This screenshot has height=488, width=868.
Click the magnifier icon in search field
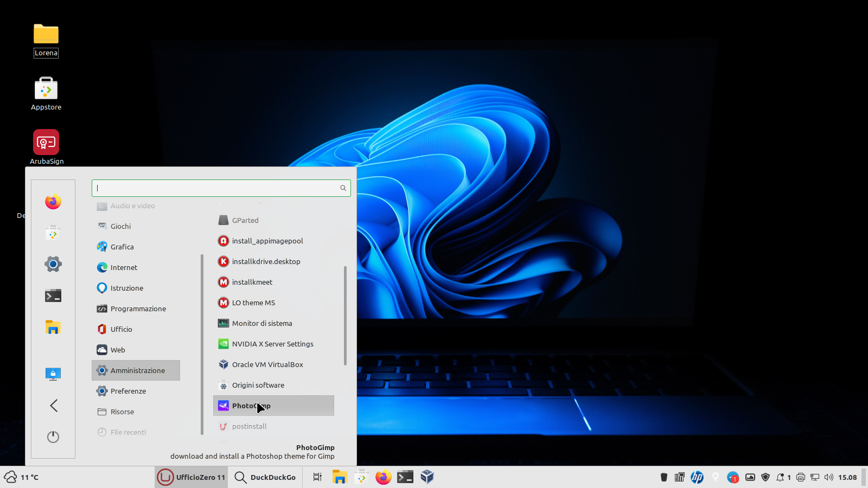pos(343,188)
